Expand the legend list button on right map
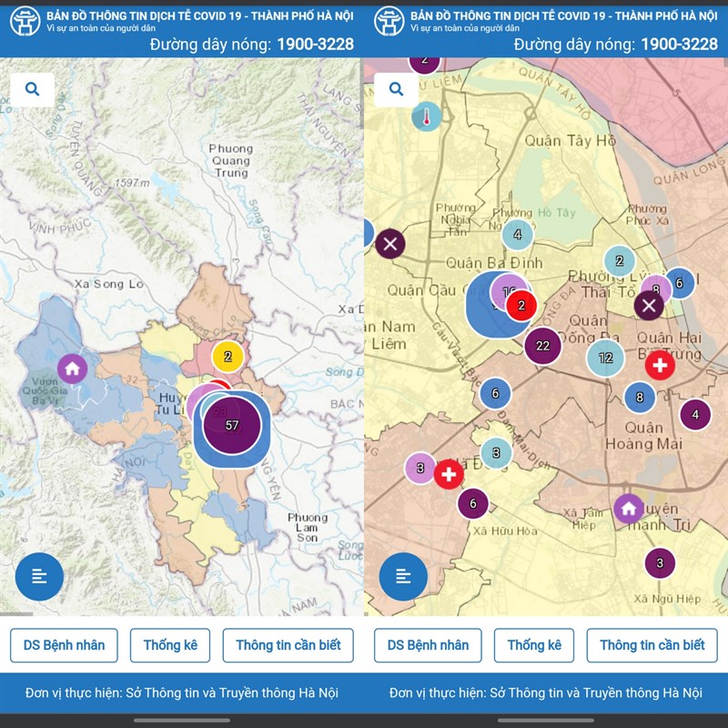 click(x=403, y=575)
